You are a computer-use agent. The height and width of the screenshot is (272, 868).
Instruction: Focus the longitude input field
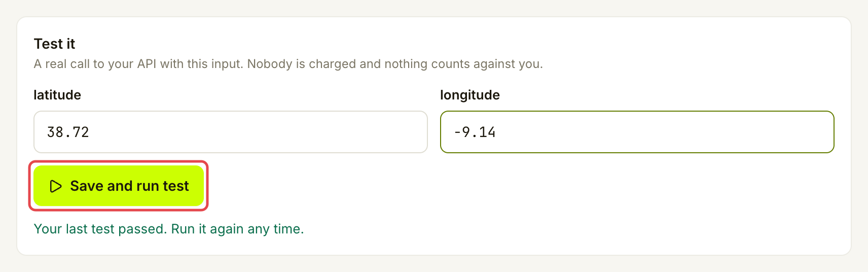pos(637,132)
